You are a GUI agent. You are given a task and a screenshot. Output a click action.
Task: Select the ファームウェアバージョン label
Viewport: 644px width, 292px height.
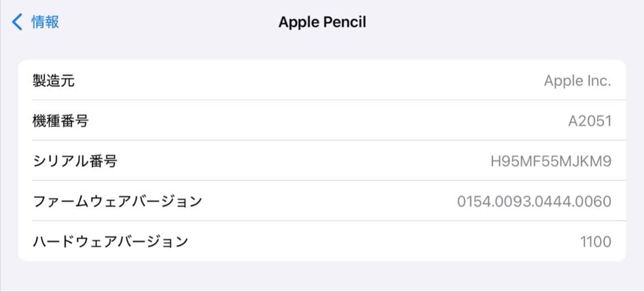pos(117,201)
